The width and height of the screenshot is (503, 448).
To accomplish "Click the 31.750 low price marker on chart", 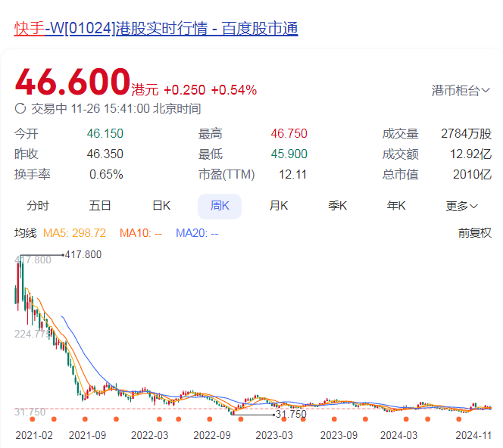I will tap(291, 415).
